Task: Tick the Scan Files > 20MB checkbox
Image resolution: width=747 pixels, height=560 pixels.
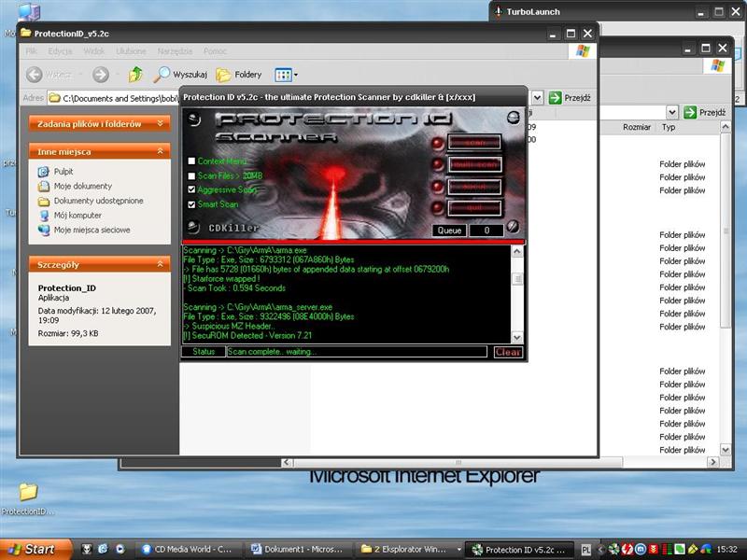Action: point(191,175)
